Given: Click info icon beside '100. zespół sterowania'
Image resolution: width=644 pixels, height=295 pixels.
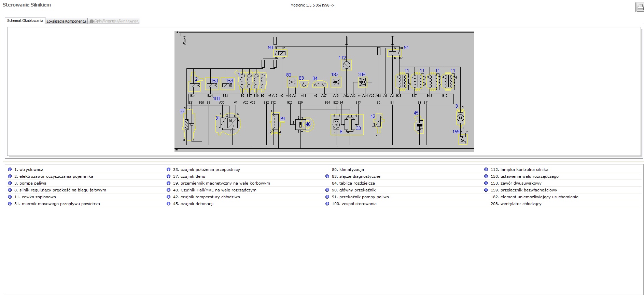Looking at the screenshot, I should (327, 204).
